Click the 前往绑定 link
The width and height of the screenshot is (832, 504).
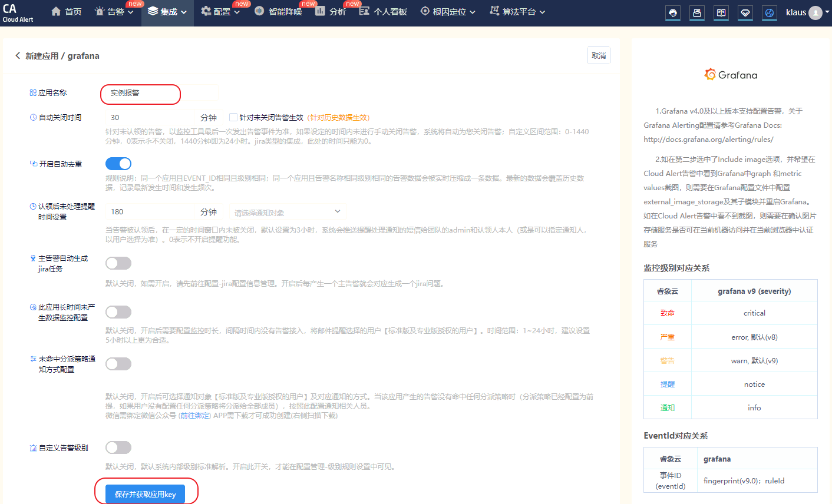[195, 416]
